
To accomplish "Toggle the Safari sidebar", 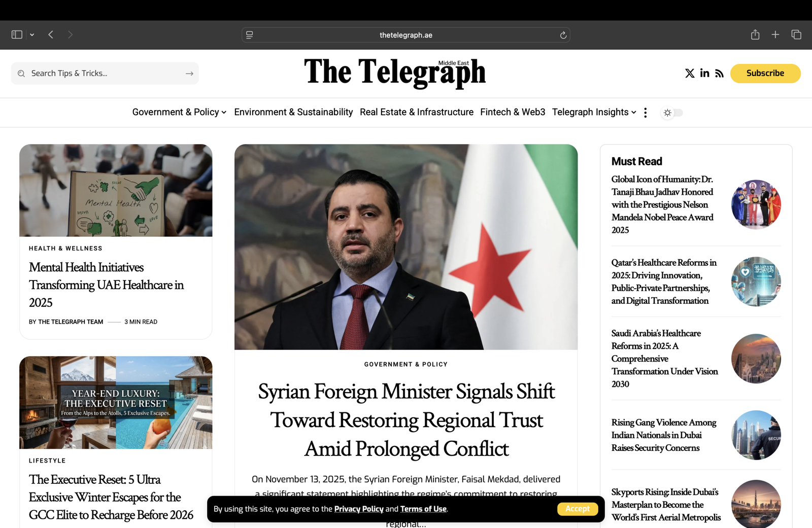I will click(16, 34).
